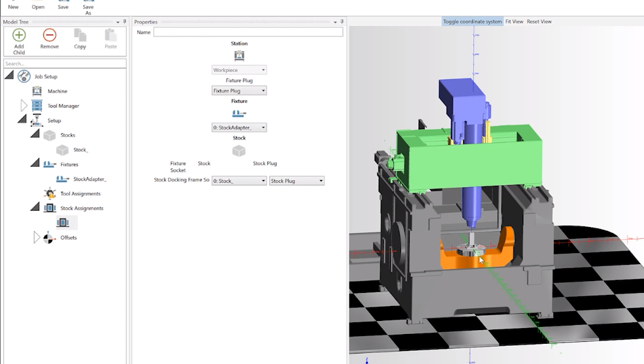Viewport: 644px width, 364px height.
Task: Focus the Name input field
Action: [x=248, y=32]
